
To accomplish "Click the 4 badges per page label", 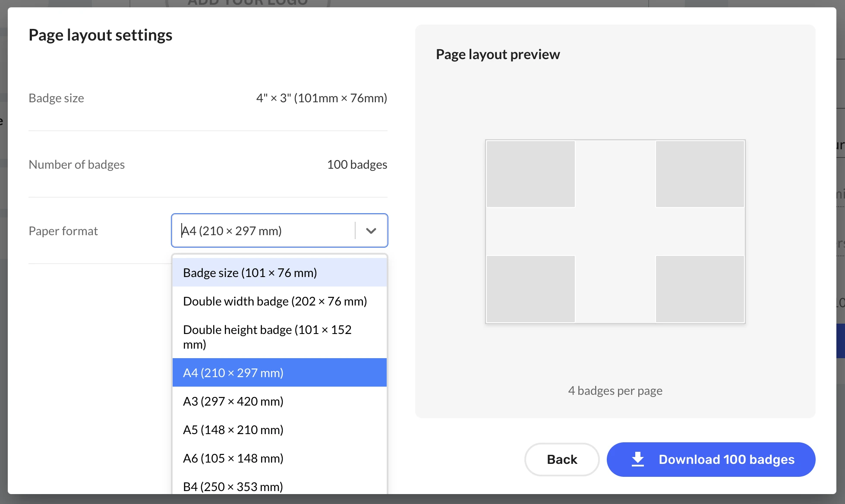I will [x=615, y=390].
